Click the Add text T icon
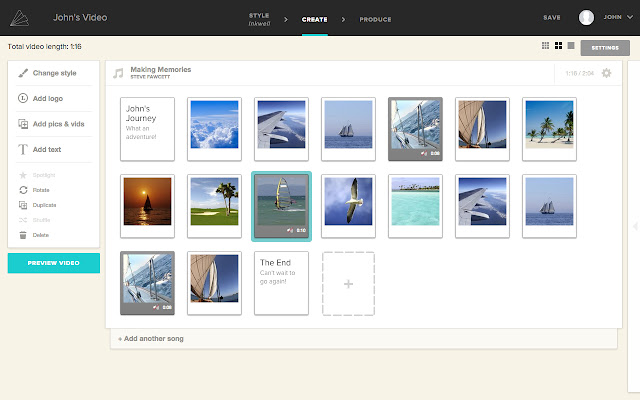This screenshot has width=640, height=400. (23, 149)
